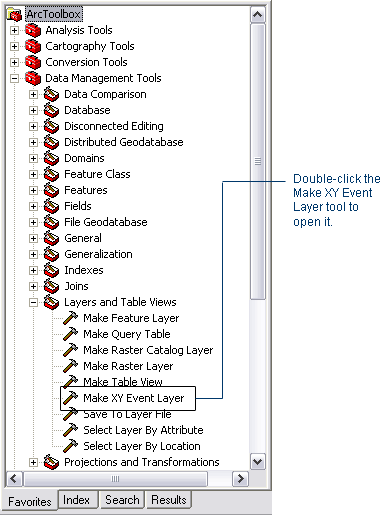
Task: Click the horizontal scrollbar left arrow
Action: coord(14,479)
